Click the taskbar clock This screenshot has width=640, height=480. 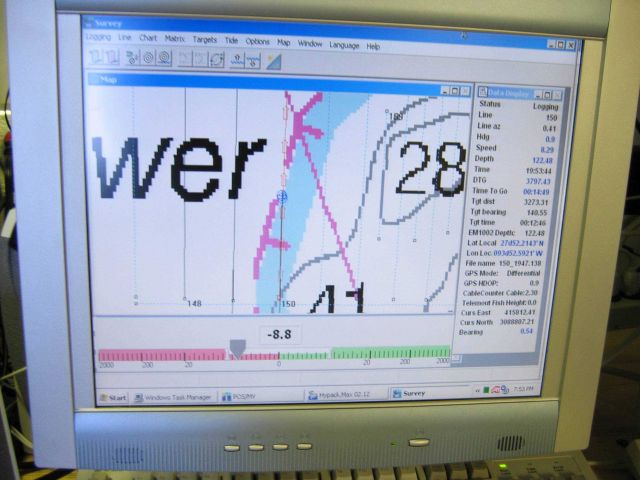(523, 389)
